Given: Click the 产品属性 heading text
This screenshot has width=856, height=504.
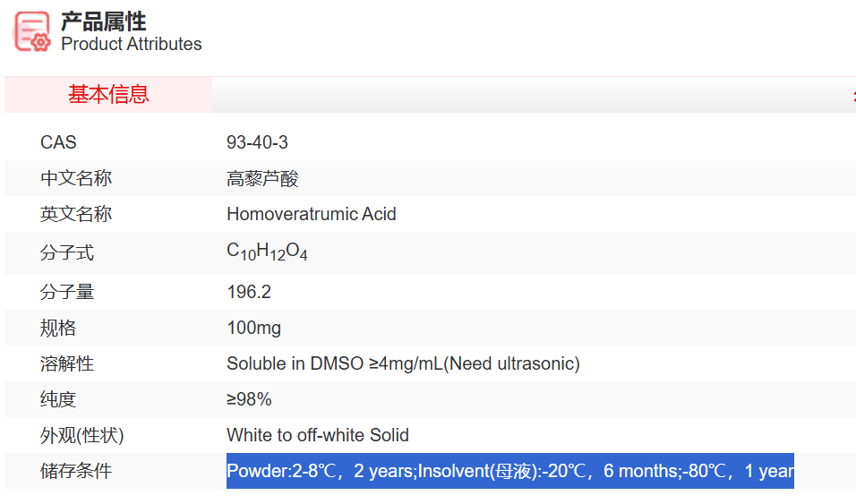Looking at the screenshot, I should [x=103, y=21].
